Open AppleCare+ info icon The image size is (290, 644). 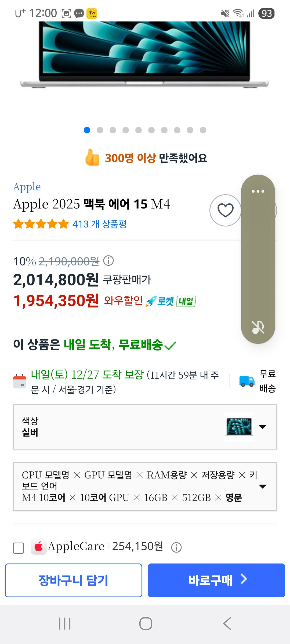pos(176,547)
